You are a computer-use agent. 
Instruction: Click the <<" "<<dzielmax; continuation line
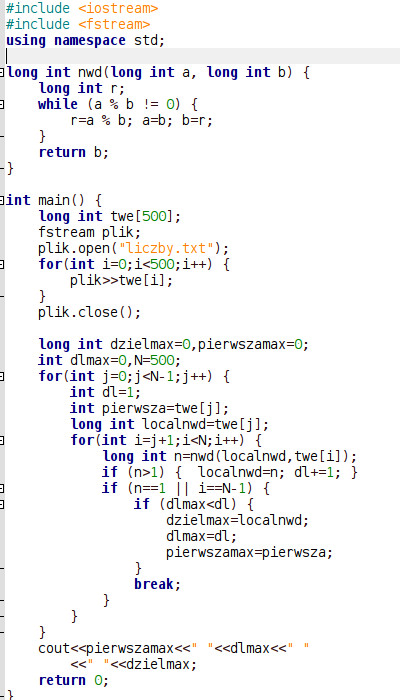click(x=133, y=664)
